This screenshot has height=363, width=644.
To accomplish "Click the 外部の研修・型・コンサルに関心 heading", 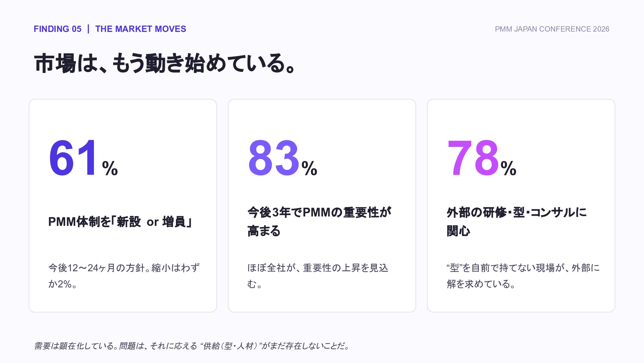I will click(517, 221).
